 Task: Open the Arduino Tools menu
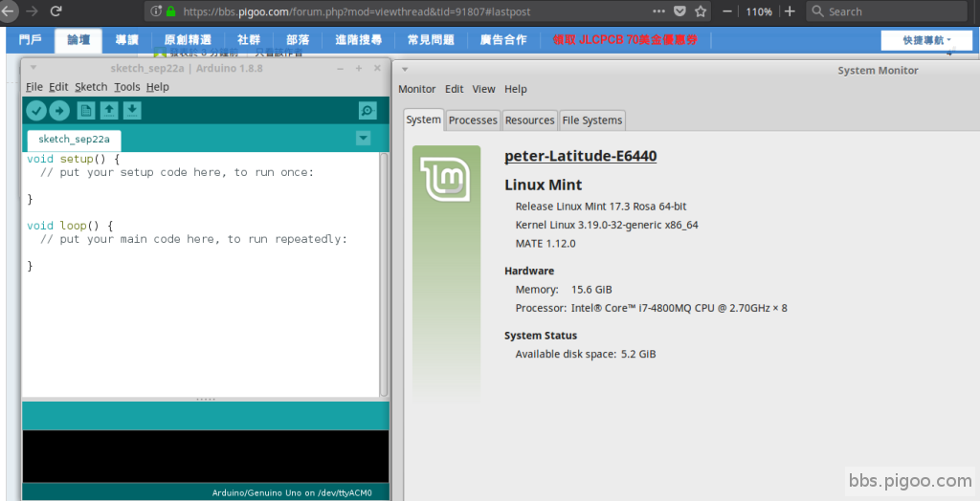point(127,87)
